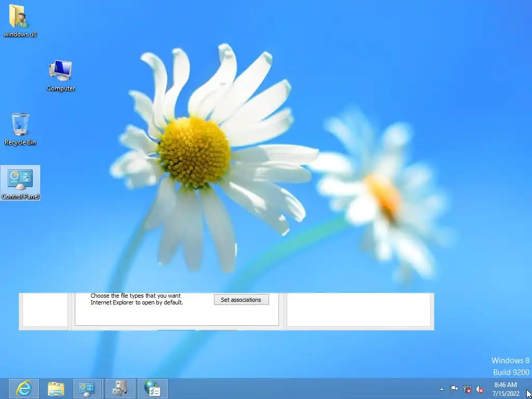Click the Set associations button

pyautogui.click(x=241, y=300)
